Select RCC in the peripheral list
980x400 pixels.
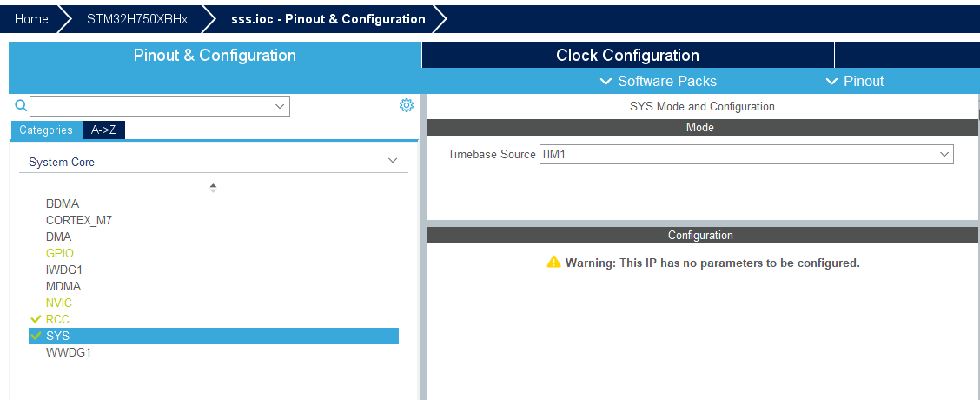click(57, 319)
